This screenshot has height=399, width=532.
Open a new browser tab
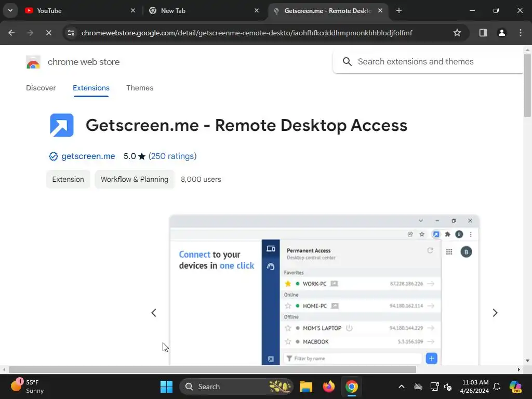[x=399, y=10]
